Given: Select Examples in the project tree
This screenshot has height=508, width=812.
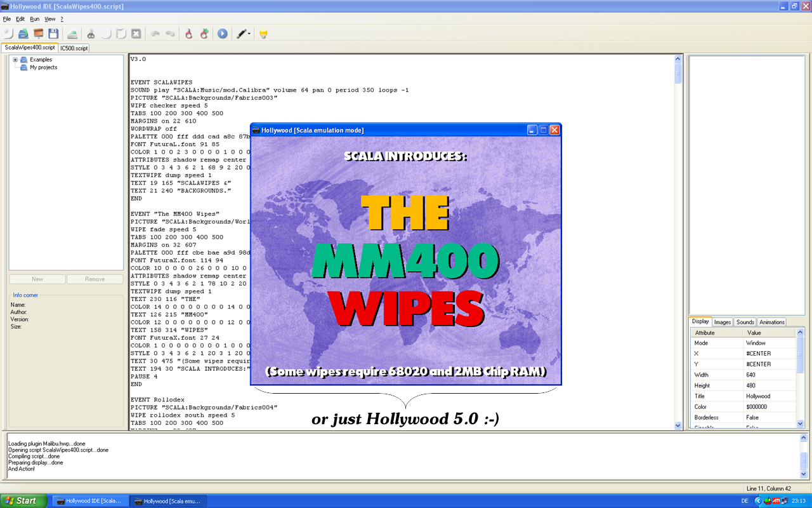Looking at the screenshot, I should coord(41,60).
